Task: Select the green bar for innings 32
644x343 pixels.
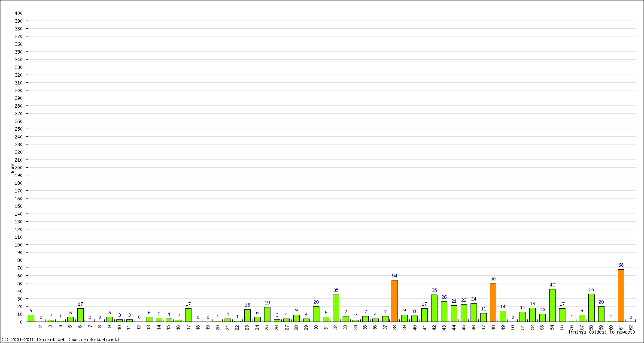Action: click(x=336, y=308)
